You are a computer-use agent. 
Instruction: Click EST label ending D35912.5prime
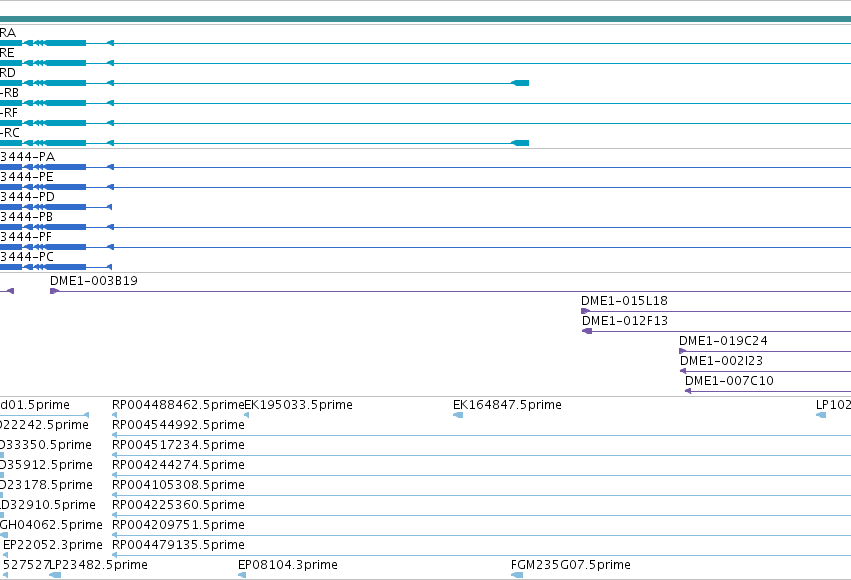point(46,465)
